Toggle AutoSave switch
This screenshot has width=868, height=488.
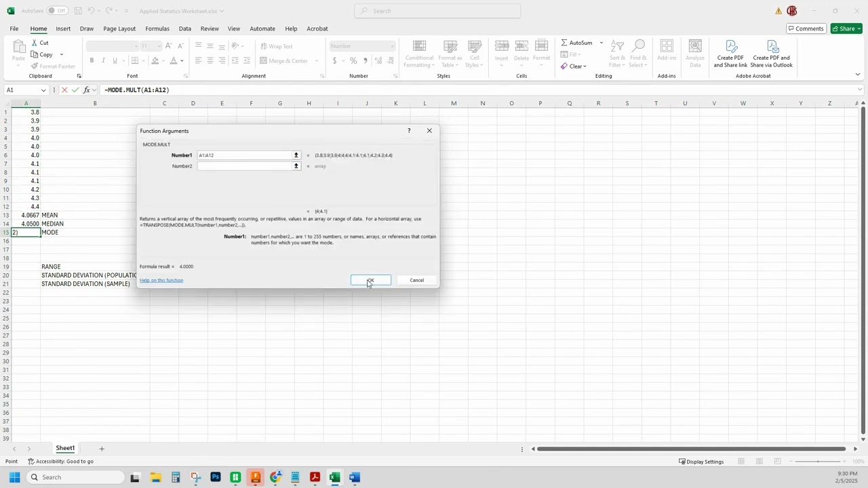(57, 11)
